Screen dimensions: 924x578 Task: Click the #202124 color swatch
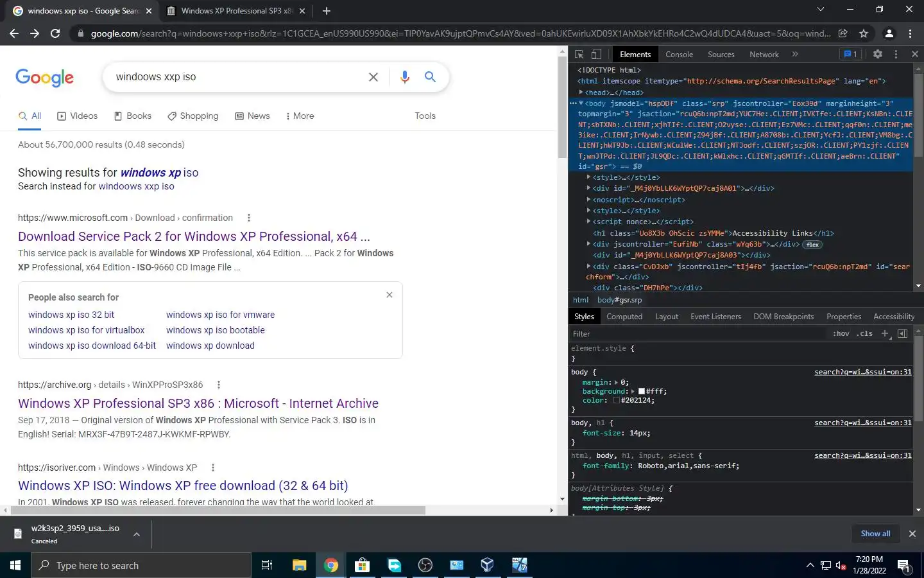[x=617, y=400]
